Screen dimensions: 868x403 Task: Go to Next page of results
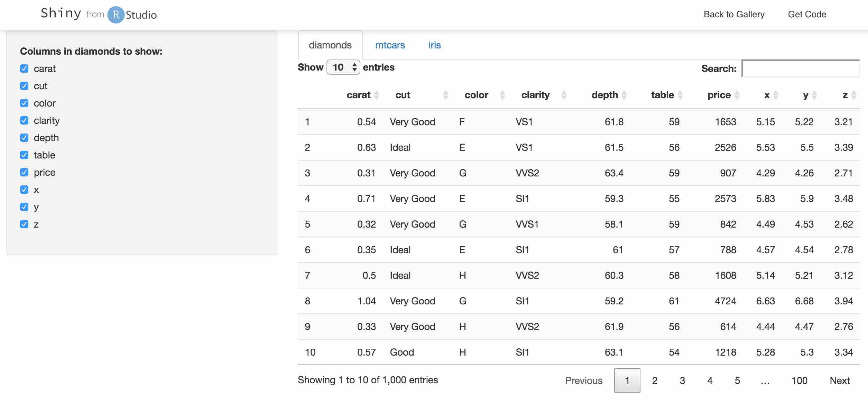click(x=840, y=381)
